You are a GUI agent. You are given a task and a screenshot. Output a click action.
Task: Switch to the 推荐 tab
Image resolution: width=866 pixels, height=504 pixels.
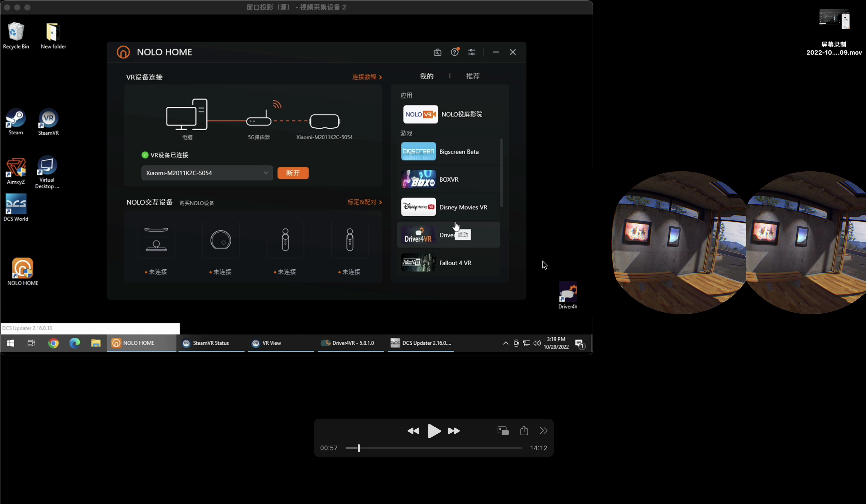[473, 76]
